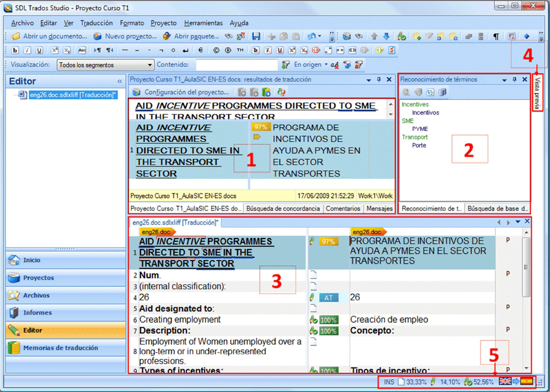
Task: Open the Proyecto menu
Action: pos(164,23)
